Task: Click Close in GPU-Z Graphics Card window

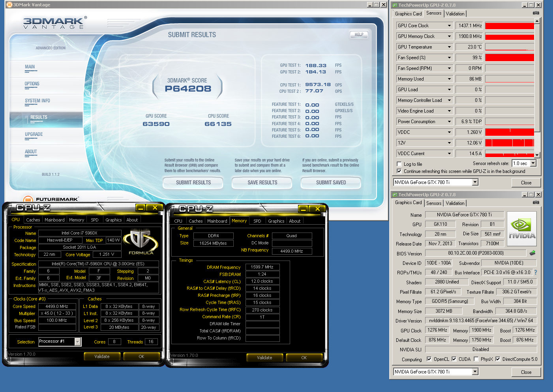Action: 526,372
